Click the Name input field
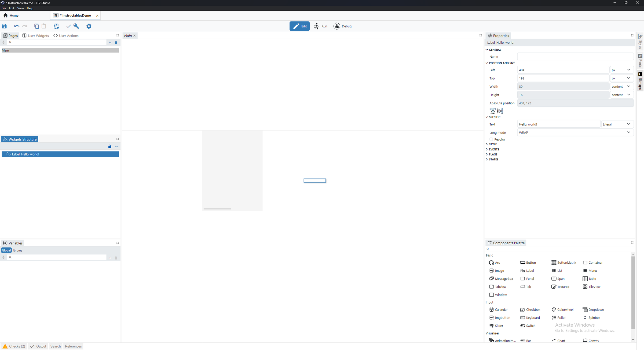The width and height of the screenshot is (644, 350). (x=575, y=57)
